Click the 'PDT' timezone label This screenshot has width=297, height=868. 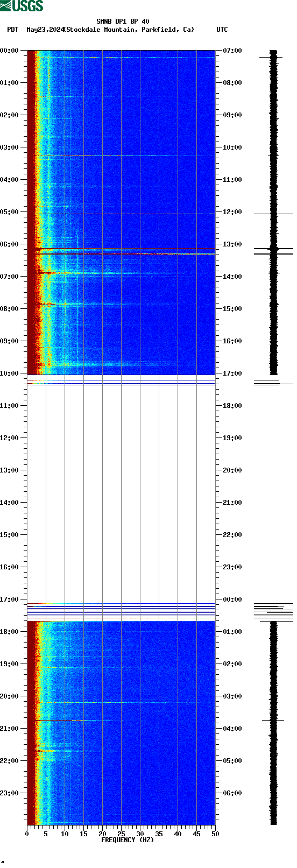pyautogui.click(x=12, y=30)
